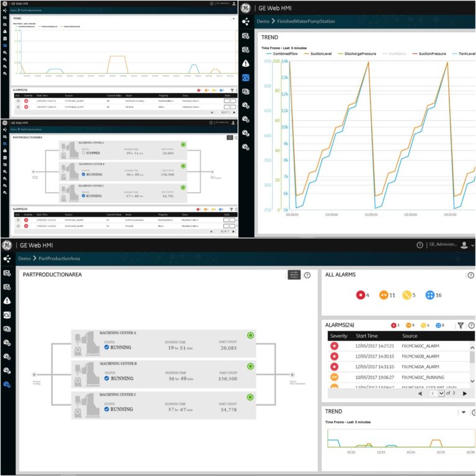This screenshot has height=476, width=476.
Task: Tick Ack checkbox for 14:27:21 alarm, small Trend window
Action: pos(18,101)
